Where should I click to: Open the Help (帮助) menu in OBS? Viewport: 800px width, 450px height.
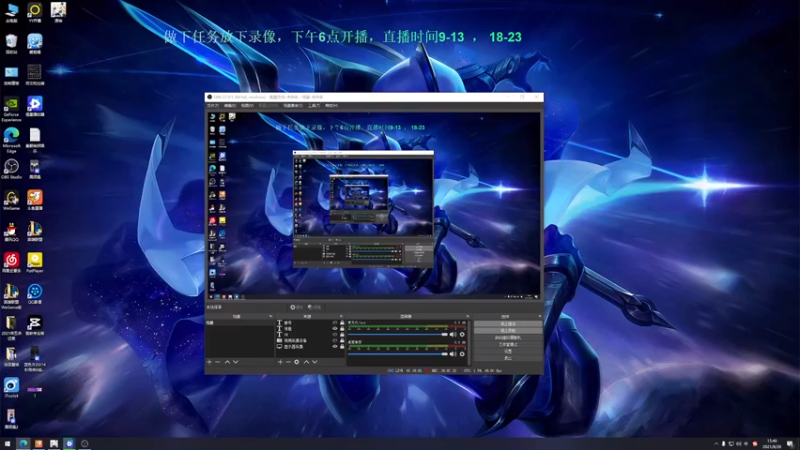pos(331,106)
